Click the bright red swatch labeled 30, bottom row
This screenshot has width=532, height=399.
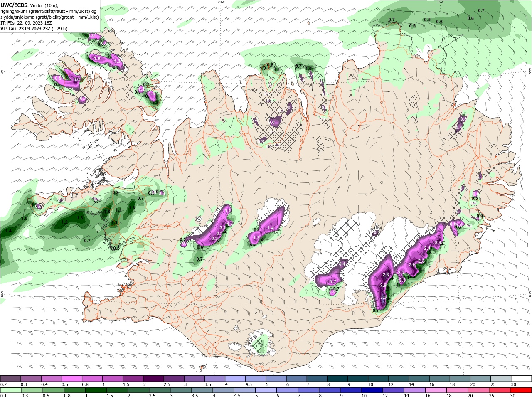point(520,390)
